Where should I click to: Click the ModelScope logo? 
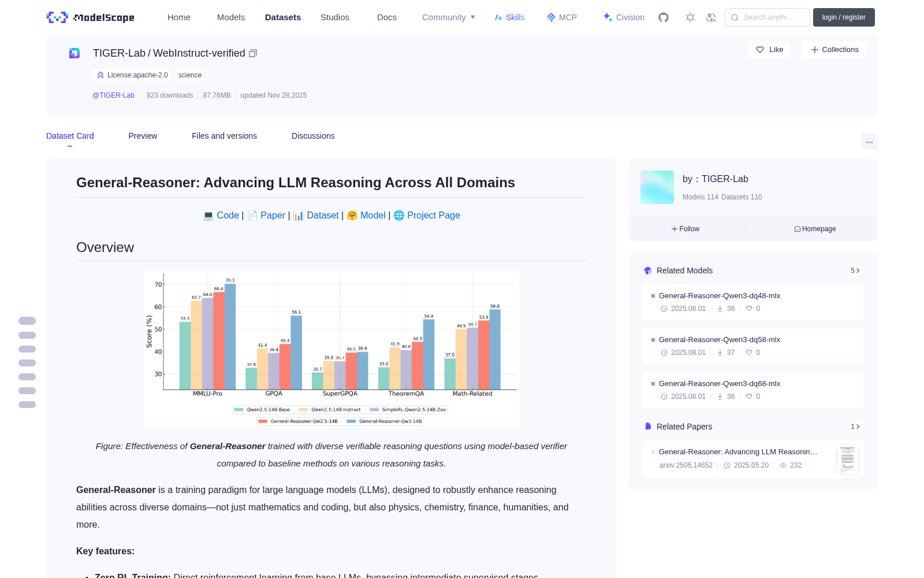[x=90, y=17]
